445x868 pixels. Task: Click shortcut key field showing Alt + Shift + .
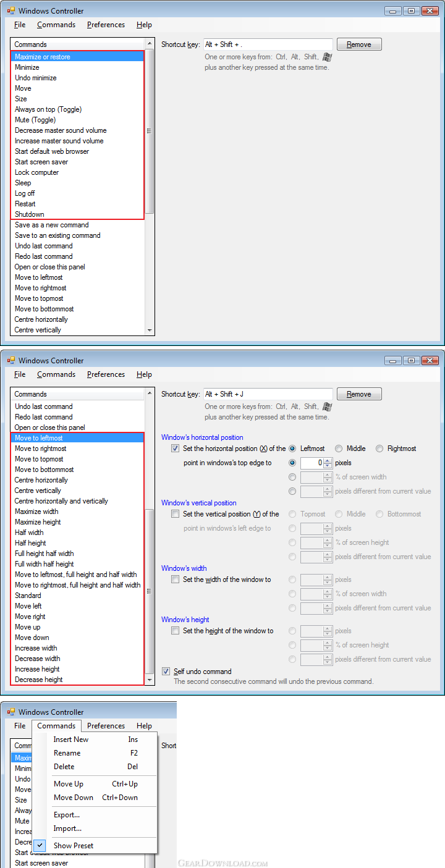coord(268,44)
